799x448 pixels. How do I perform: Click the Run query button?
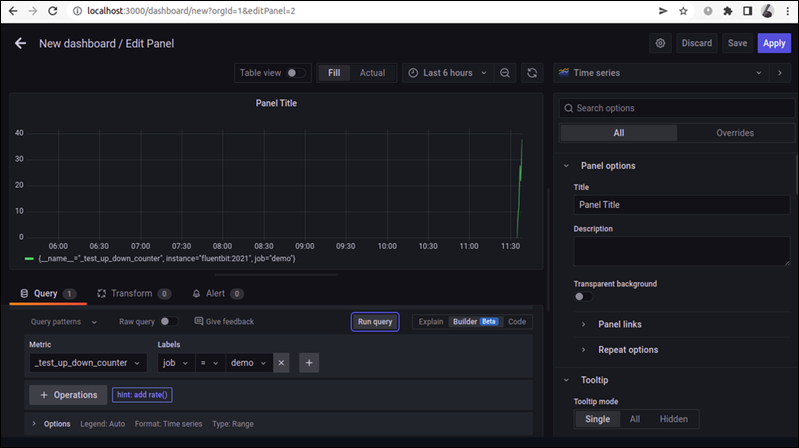(x=375, y=322)
